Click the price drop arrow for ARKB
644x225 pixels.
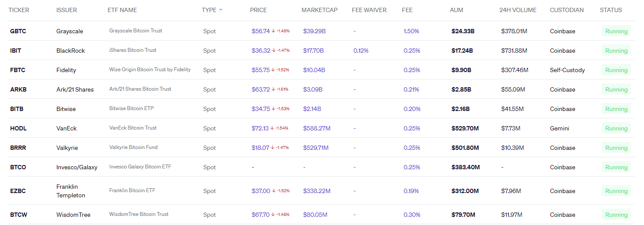[273, 89]
